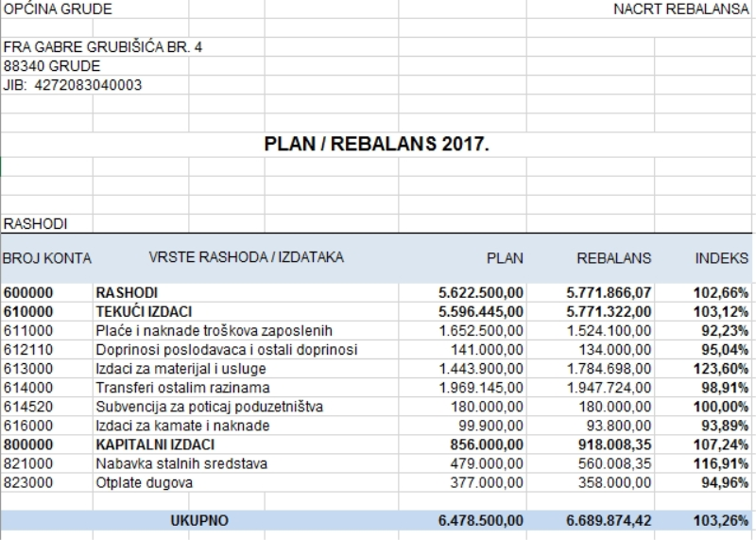756x540 pixels.
Task: Select the 'RASHODI' section label above table
Action: coord(35,224)
